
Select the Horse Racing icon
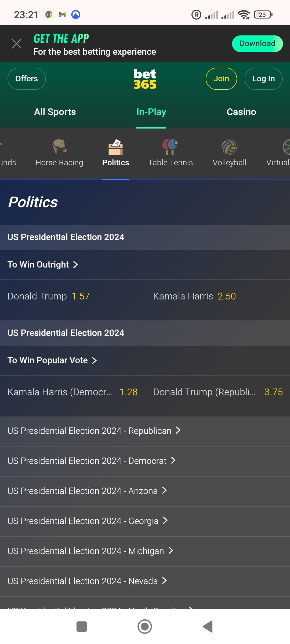[x=59, y=147]
